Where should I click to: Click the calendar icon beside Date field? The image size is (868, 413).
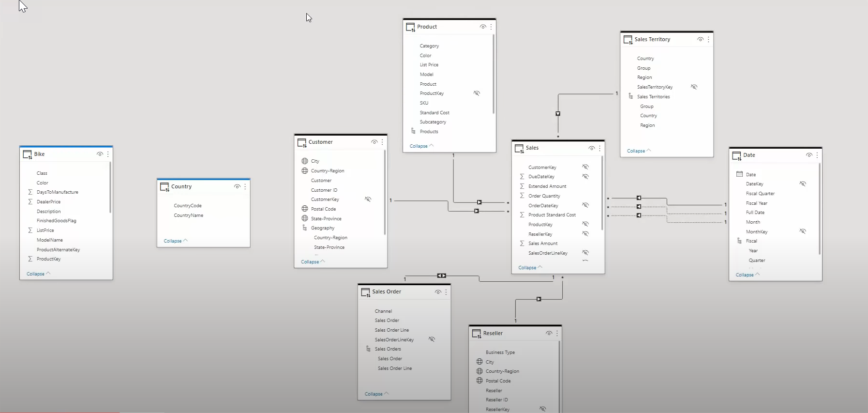739,174
